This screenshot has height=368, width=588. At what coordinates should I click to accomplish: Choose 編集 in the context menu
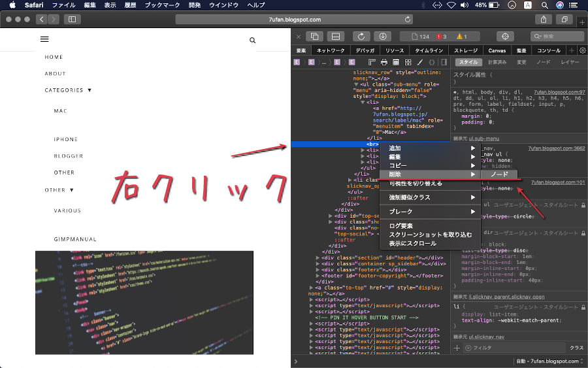coord(431,157)
